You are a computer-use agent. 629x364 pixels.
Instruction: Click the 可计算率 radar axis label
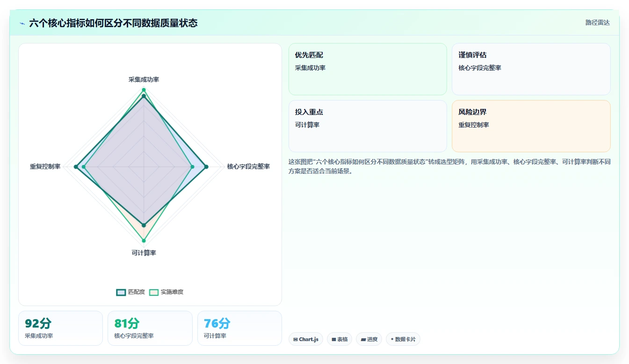tap(144, 253)
